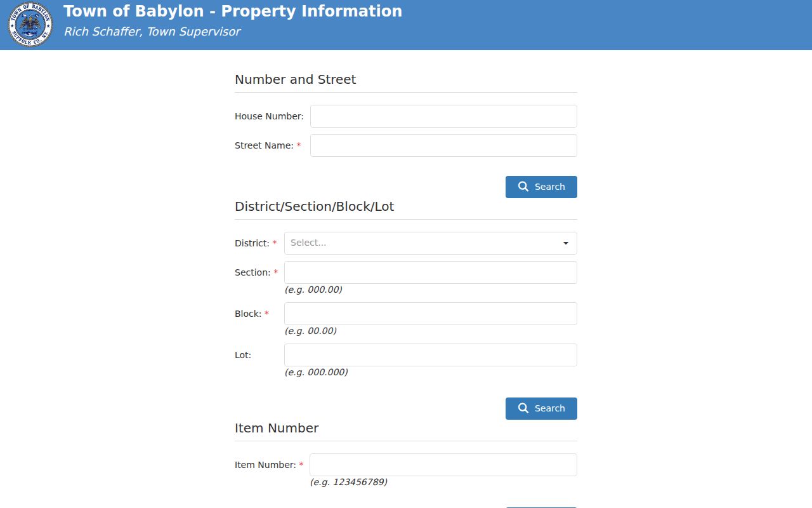Viewport: 812px width, 508px height.
Task: Click the Town of Babylon seal logo
Action: click(x=30, y=25)
